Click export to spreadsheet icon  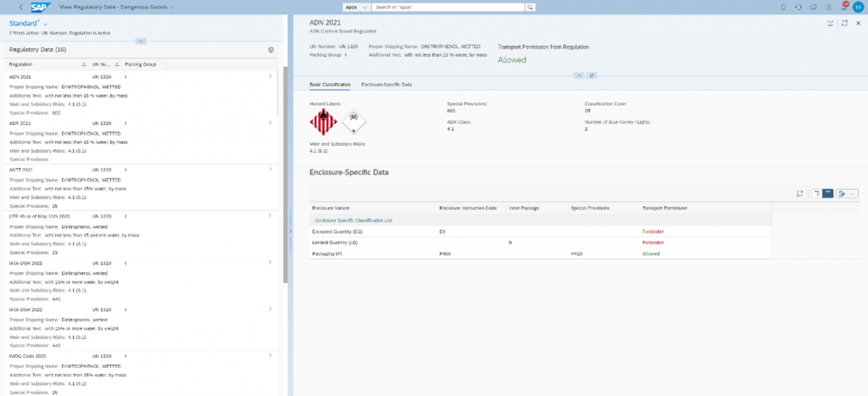[842, 193]
